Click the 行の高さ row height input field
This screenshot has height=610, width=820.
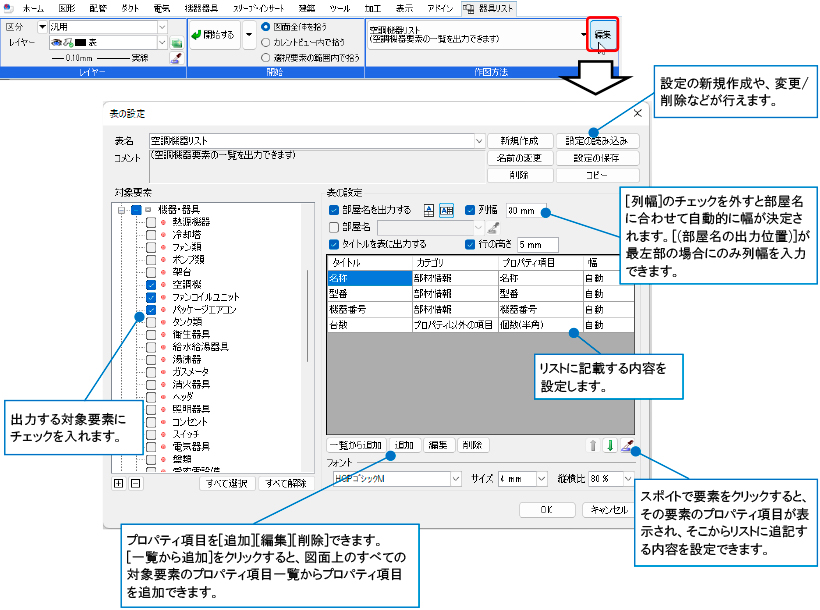537,243
